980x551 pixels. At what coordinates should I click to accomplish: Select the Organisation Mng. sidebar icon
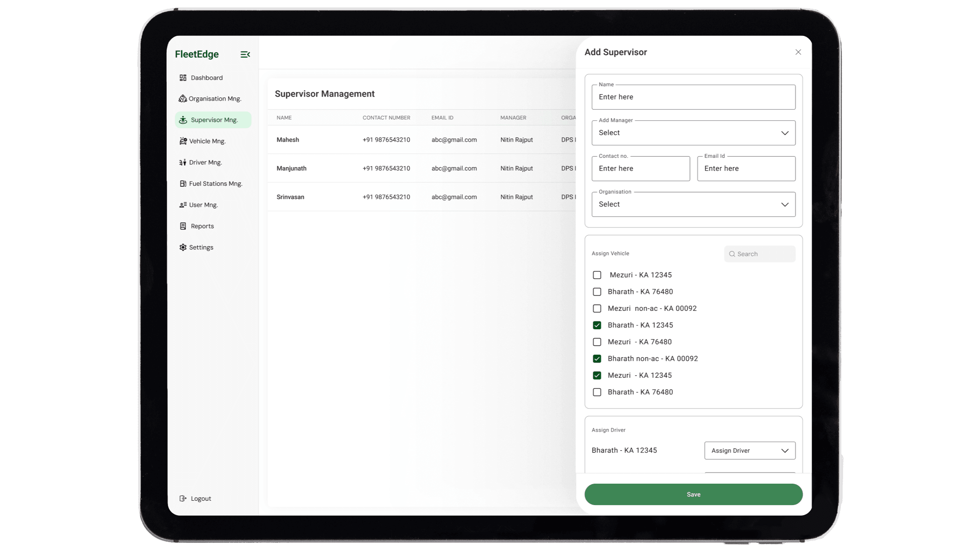[x=183, y=98]
